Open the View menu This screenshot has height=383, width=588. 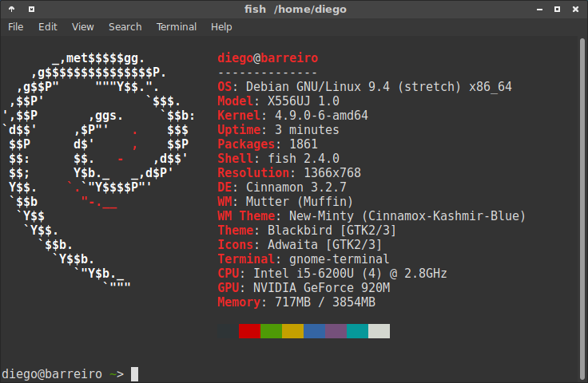pos(82,27)
